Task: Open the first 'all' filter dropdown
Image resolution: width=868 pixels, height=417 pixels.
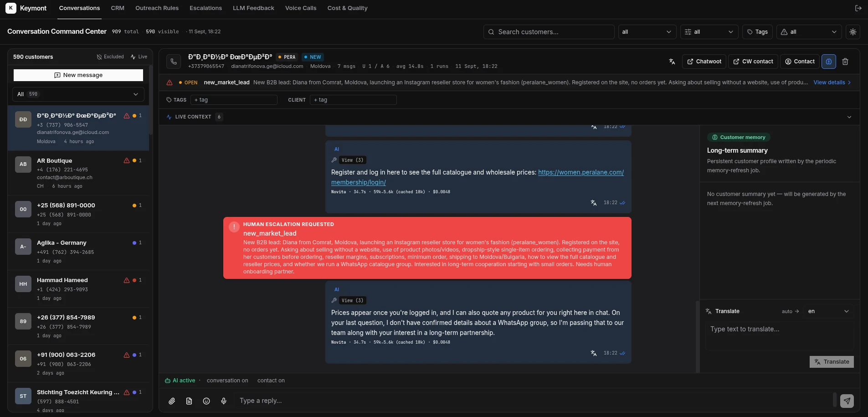Action: coord(647,32)
